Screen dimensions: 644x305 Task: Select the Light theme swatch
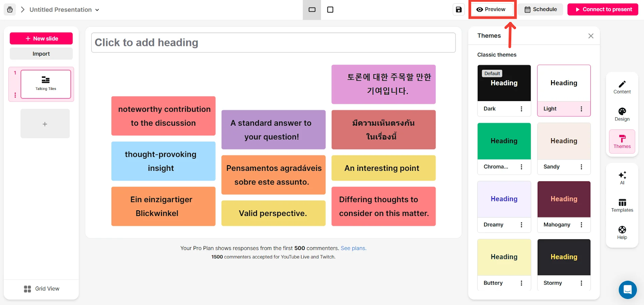pos(564,83)
